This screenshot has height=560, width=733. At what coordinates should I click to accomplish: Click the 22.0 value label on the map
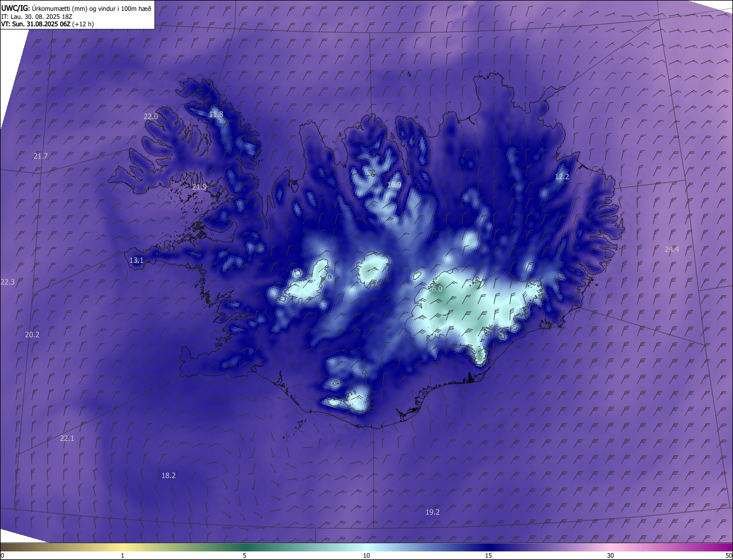[x=151, y=116]
